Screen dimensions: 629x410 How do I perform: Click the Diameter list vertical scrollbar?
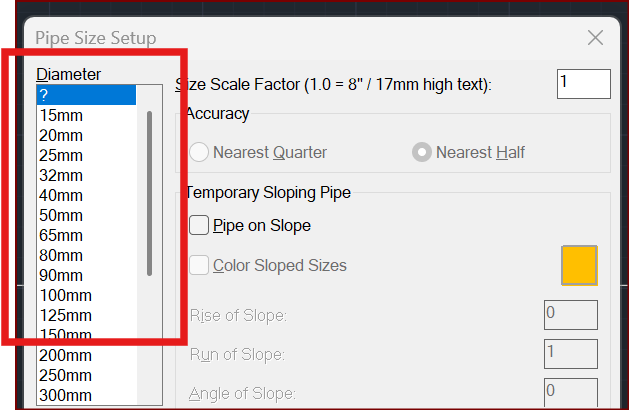coord(149,192)
